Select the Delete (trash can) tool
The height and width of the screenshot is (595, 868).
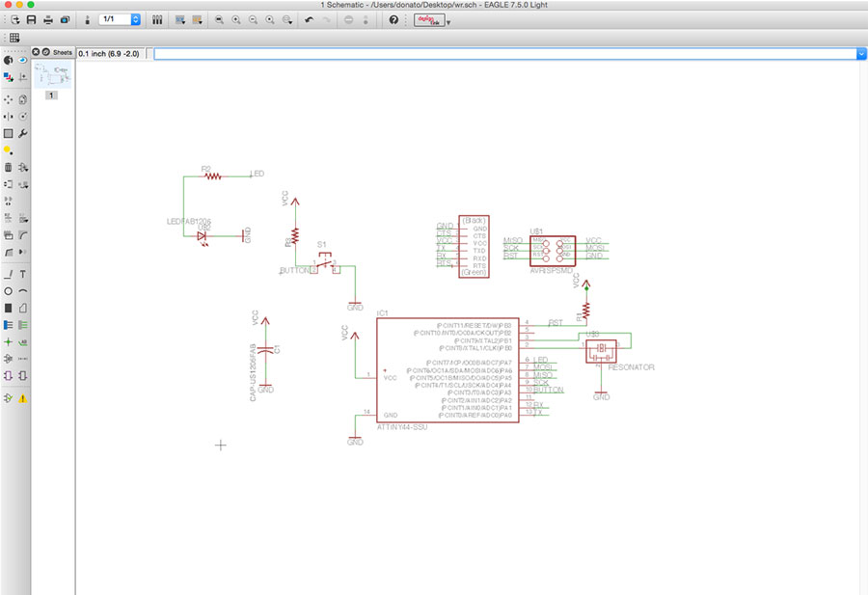pyautogui.click(x=8, y=167)
